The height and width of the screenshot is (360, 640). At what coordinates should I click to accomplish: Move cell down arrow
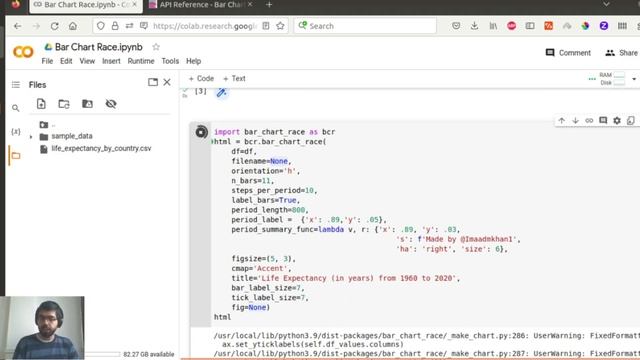[x=576, y=120]
